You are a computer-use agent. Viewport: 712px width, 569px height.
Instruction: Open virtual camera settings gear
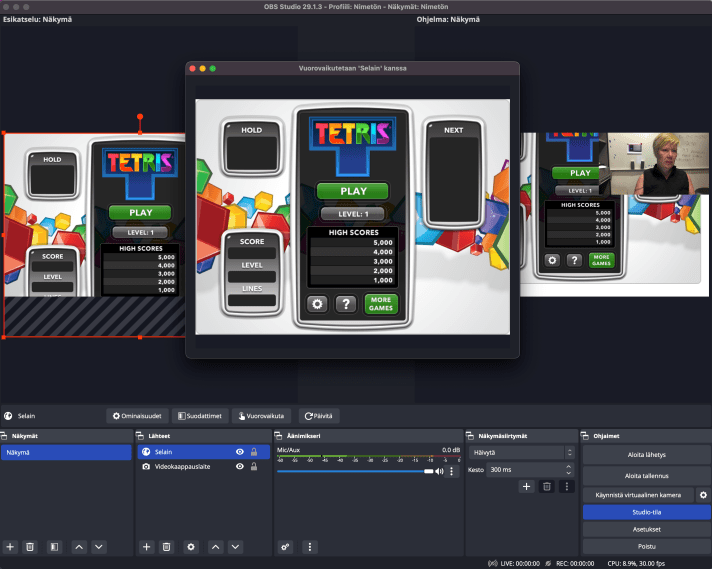pos(703,495)
